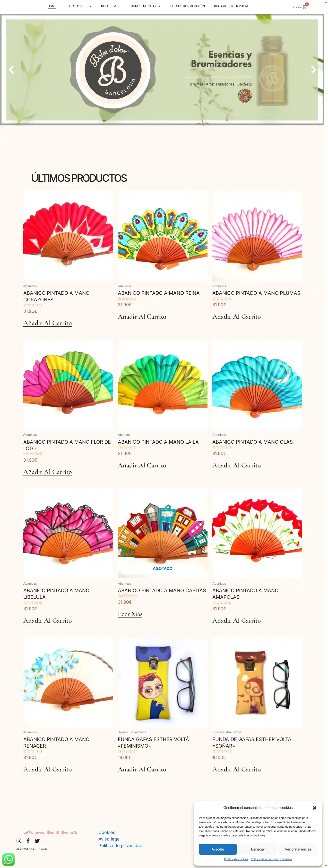
Task: Open the Bolsos Don Algodón menu item
Action: (187, 6)
